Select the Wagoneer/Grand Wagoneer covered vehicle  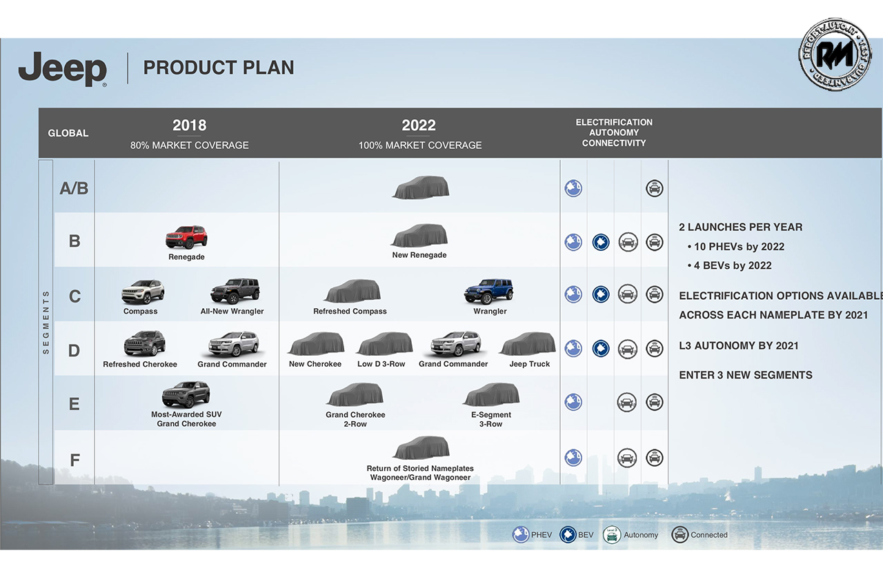(420, 448)
